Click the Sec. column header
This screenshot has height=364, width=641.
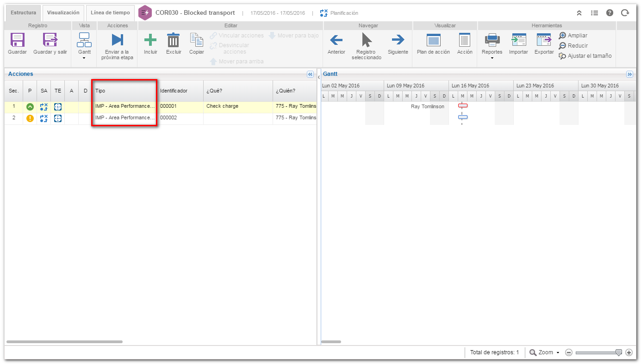pos(14,91)
